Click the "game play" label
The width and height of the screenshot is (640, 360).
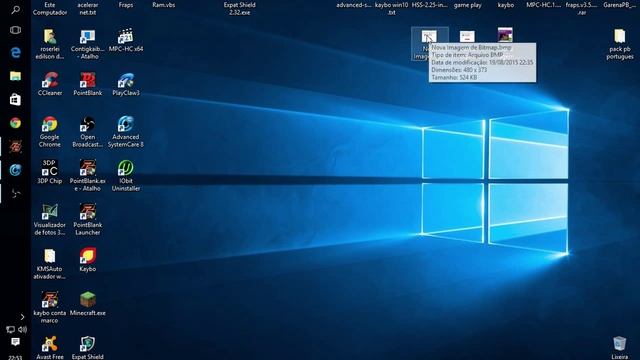point(468,5)
